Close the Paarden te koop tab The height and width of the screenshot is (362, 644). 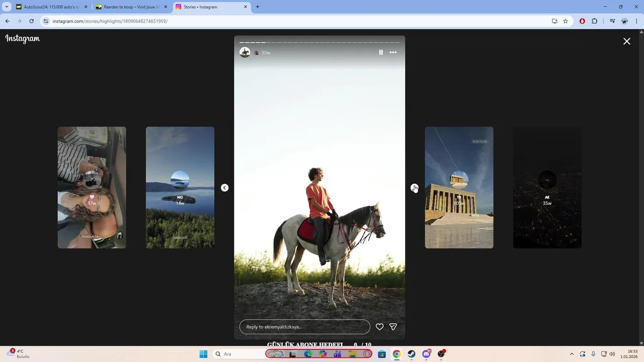pos(166,7)
